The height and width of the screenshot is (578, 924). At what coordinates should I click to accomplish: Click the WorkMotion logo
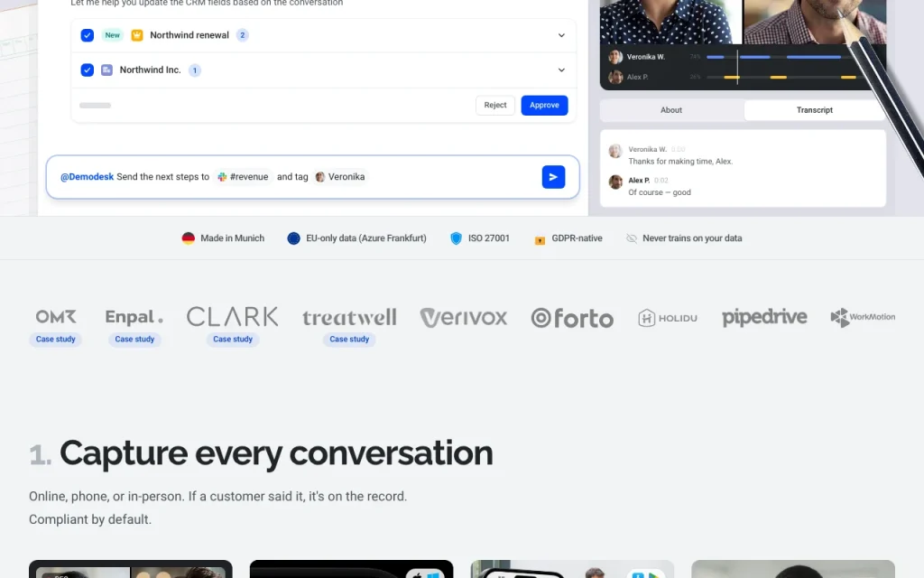tap(863, 317)
